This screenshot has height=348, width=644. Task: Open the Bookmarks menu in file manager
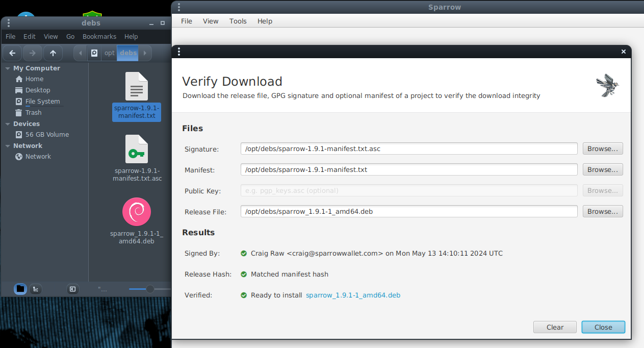click(x=99, y=37)
